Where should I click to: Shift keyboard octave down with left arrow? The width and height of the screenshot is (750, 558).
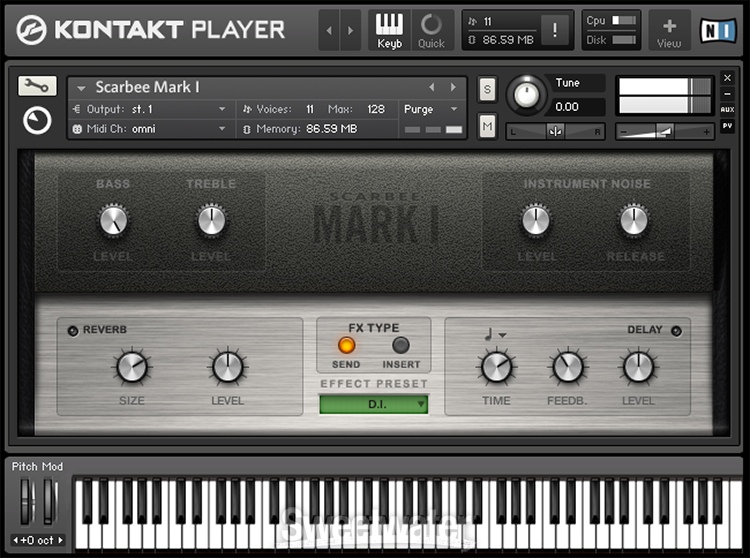15,540
